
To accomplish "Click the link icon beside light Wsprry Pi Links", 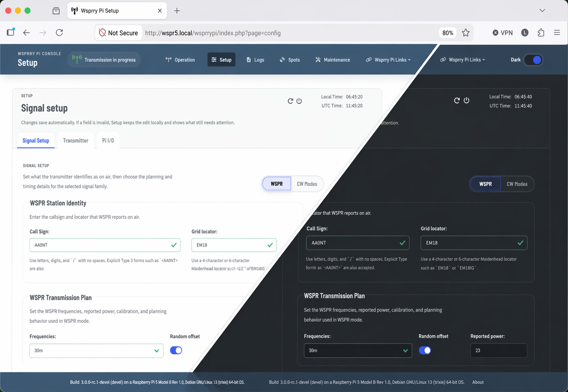I will pos(369,60).
